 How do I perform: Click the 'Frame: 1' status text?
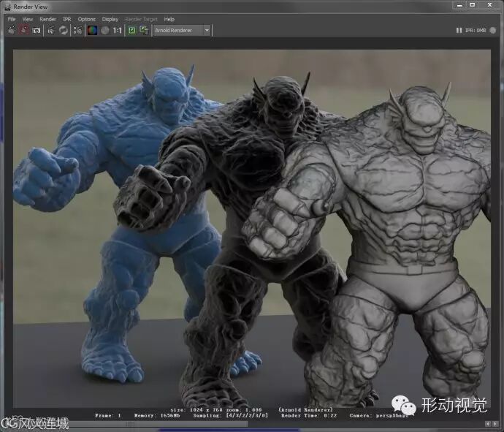click(x=108, y=416)
